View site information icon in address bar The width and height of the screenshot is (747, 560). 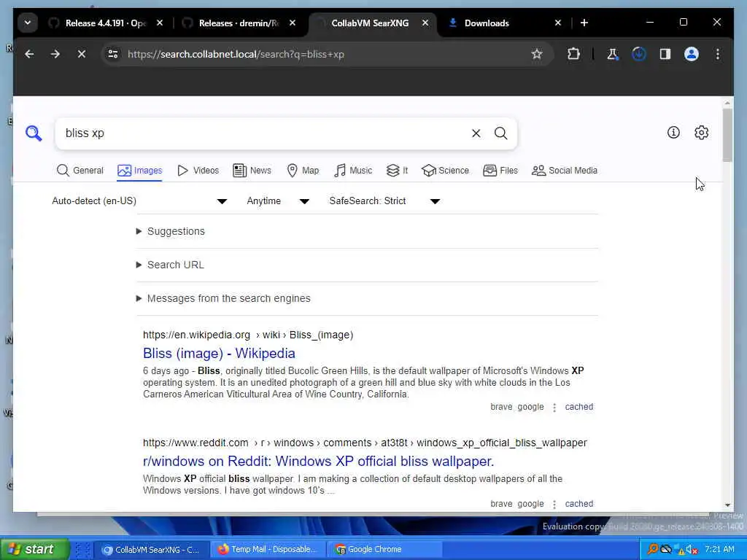pyautogui.click(x=113, y=54)
